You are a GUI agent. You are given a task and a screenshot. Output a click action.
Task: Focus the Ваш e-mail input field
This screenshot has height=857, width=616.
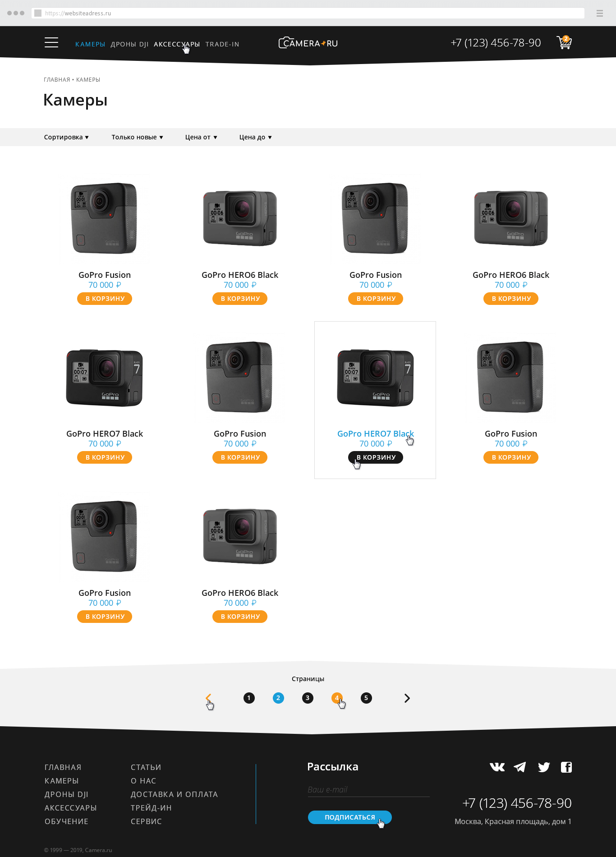point(368,790)
